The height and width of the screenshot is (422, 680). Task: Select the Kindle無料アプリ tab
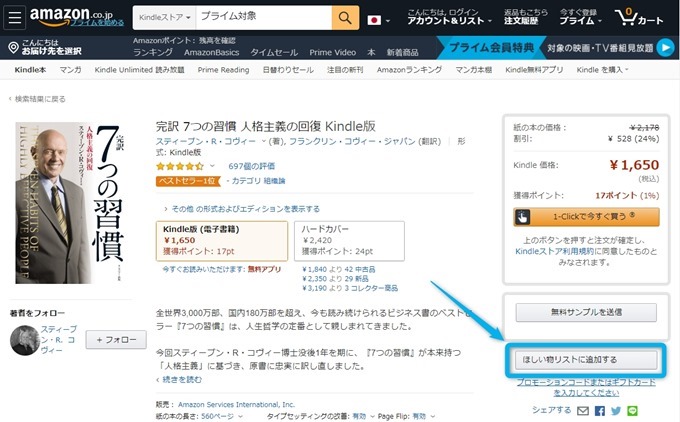[534, 70]
